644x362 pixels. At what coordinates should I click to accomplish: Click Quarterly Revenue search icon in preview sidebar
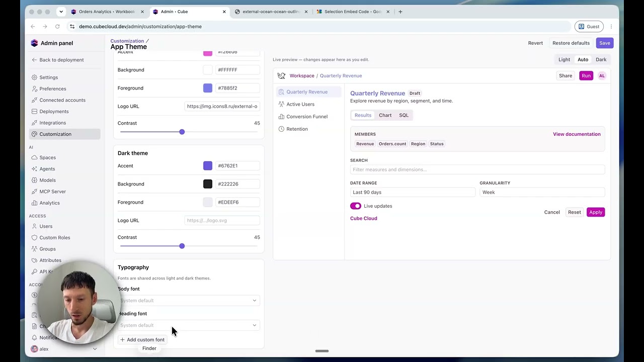click(x=281, y=92)
